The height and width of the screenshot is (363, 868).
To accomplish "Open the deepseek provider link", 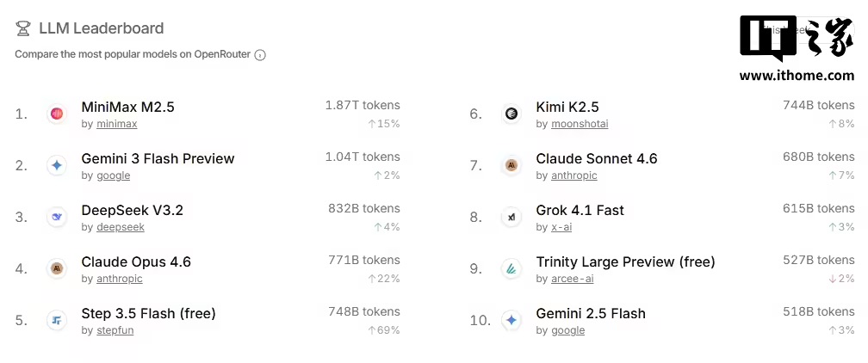I will 120,227.
